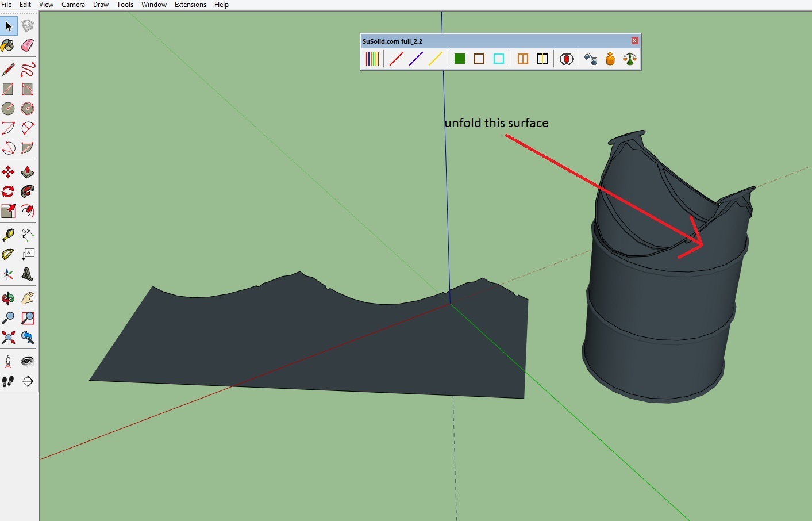Open the View menu
Viewport: 812px width, 521px height.
click(46, 5)
